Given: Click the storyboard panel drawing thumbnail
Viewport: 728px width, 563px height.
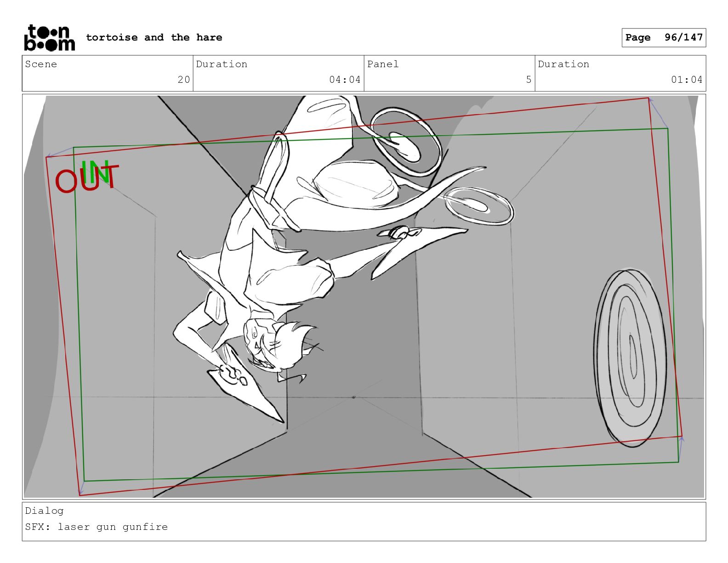Looking at the screenshot, I should [x=364, y=297].
